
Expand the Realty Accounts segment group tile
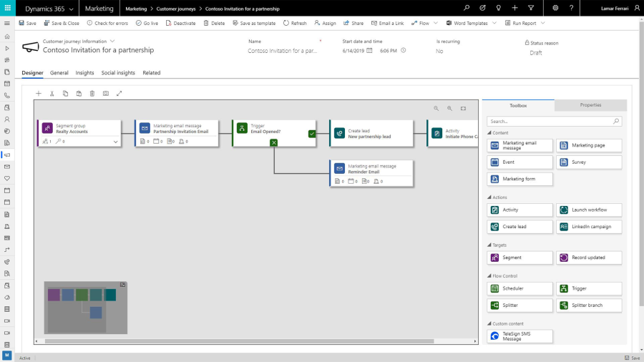(115, 142)
